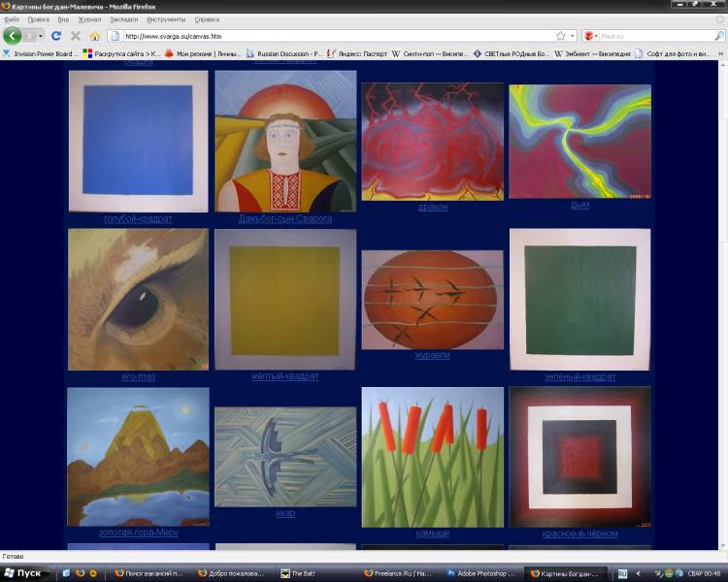Open the Мои резюме bookmark
Screen dimensions: 728x582
pyautogui.click(x=203, y=54)
